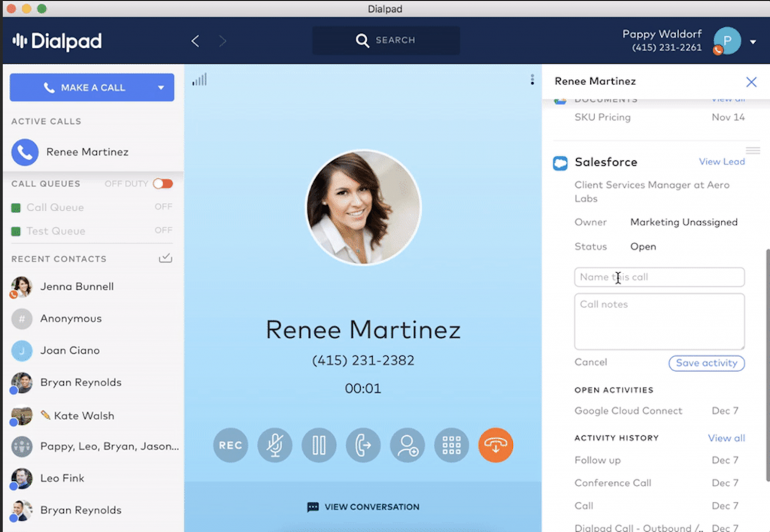Click View Conversation at the bottom
Viewport: 770px width, 532px height.
363,507
